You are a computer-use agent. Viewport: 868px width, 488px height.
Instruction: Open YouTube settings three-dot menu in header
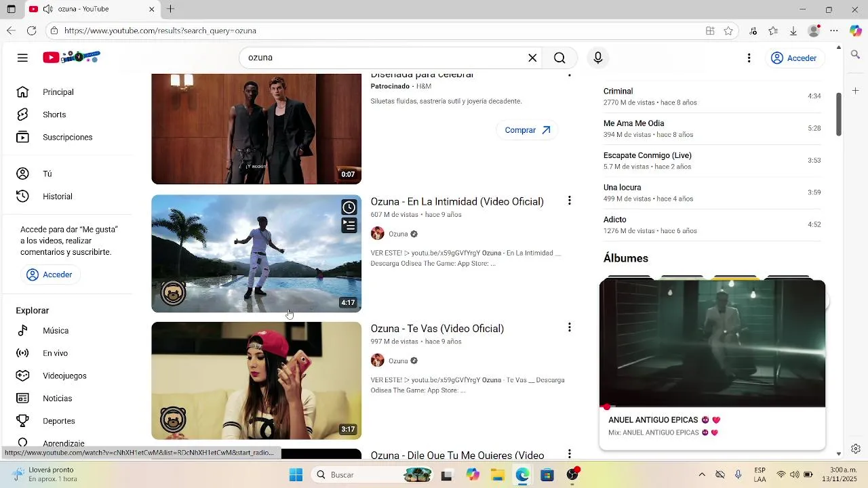(x=749, y=58)
